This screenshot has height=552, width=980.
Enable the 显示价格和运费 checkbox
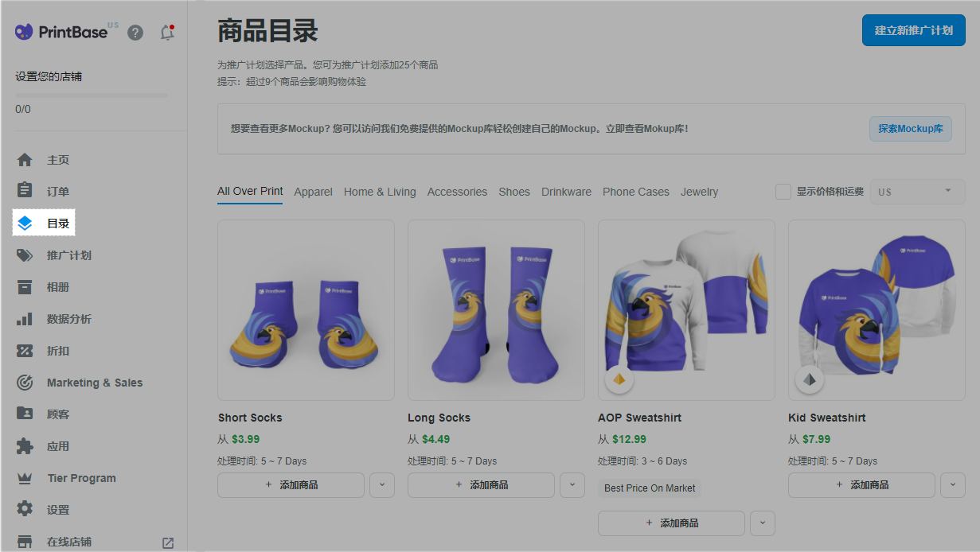(x=783, y=192)
